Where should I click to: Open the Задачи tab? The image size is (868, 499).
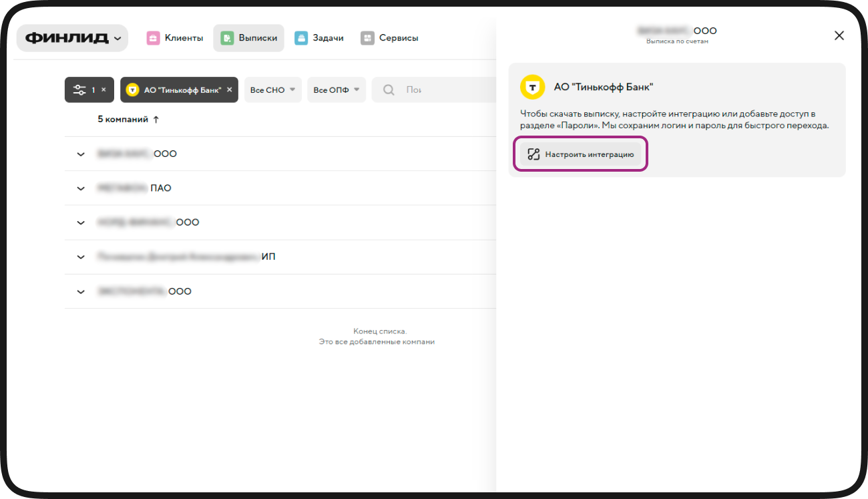(319, 38)
